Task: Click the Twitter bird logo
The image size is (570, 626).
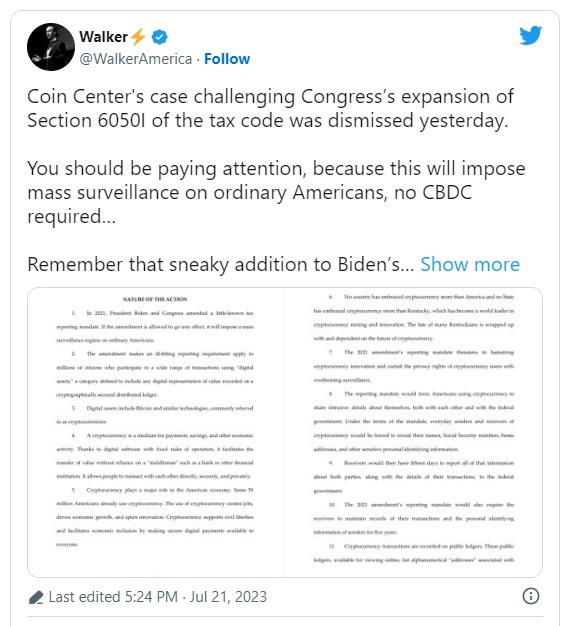Action: point(530,36)
